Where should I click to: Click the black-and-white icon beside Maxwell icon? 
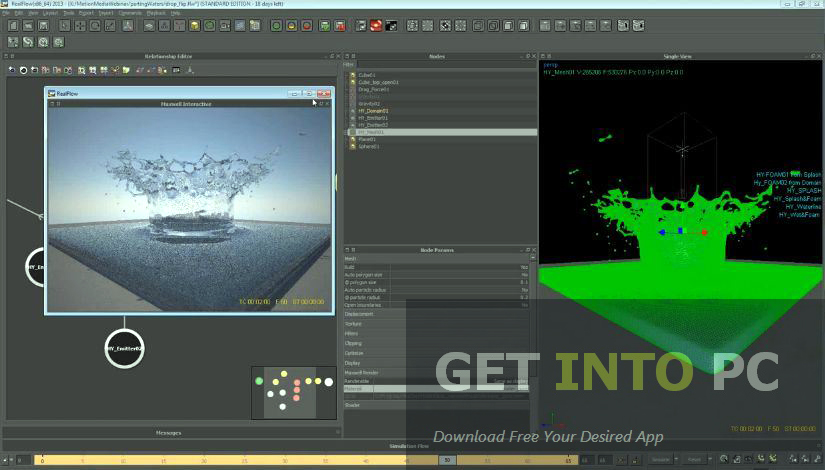click(391, 25)
